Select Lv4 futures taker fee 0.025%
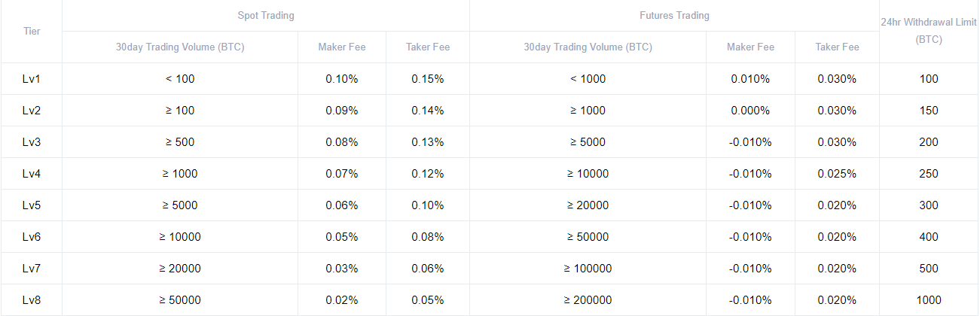Viewport: 980px width, 316px height. coord(837,174)
